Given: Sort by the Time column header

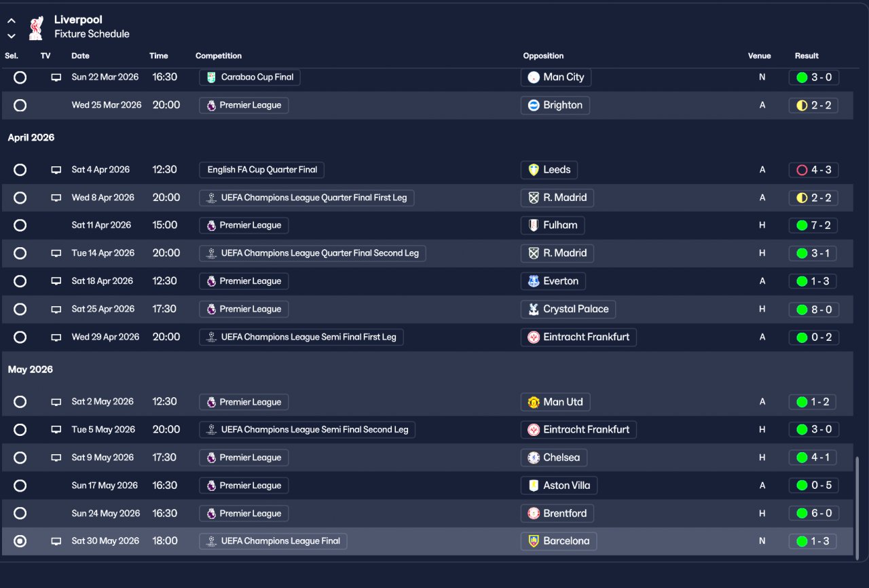Looking at the screenshot, I should coord(159,56).
